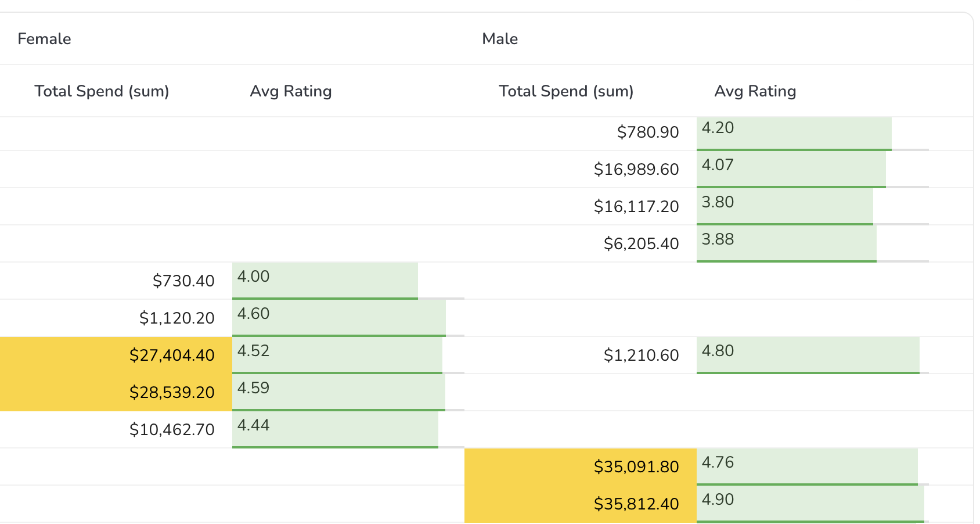Click the 4.80 rating bar cell

(813, 356)
